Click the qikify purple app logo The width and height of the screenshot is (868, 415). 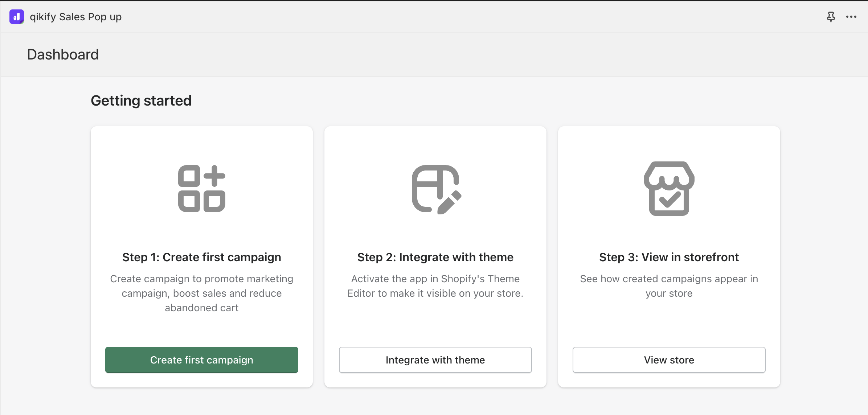[x=17, y=17]
